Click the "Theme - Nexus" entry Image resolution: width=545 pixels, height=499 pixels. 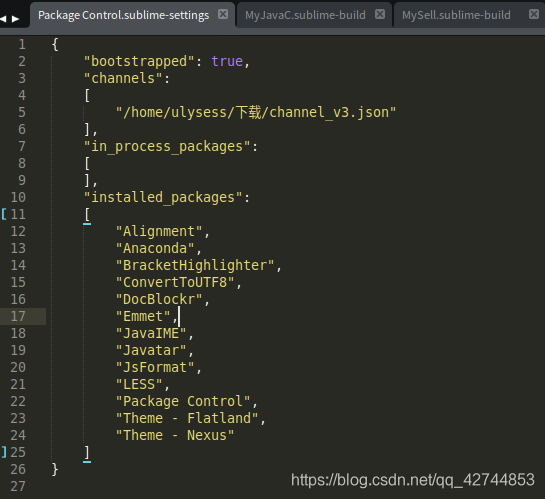tap(175, 436)
